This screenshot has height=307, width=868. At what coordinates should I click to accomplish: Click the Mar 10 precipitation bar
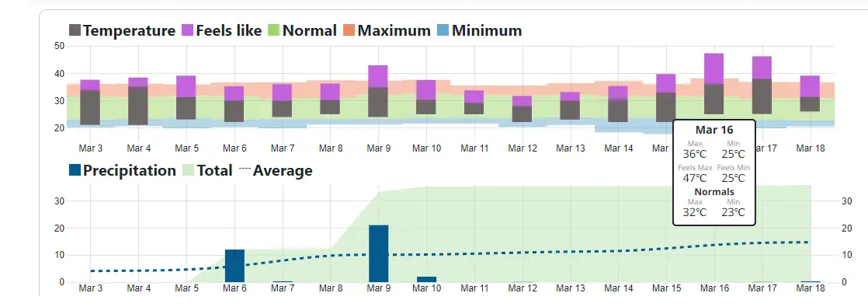tap(426, 280)
